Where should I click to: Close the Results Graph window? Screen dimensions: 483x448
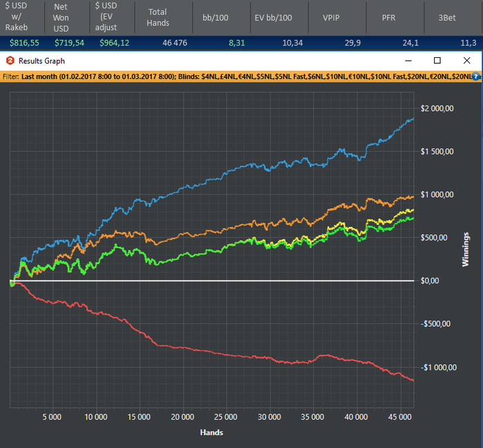click(x=466, y=61)
